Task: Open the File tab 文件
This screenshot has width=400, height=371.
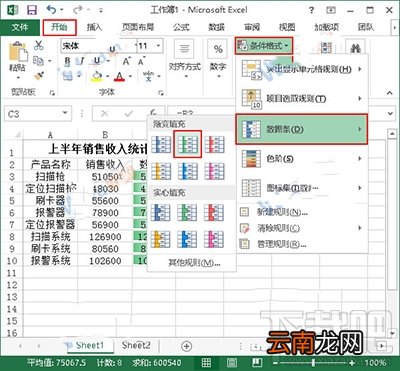Action: (x=19, y=27)
